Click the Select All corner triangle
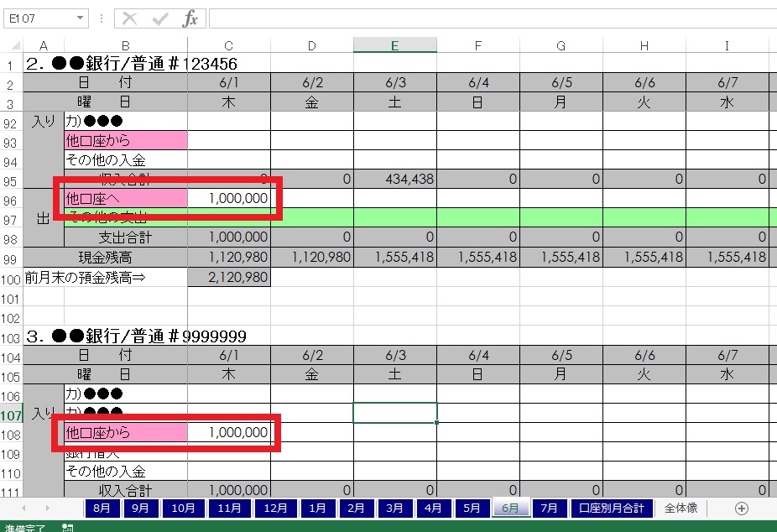This screenshot has width=777, height=532. click(x=12, y=45)
